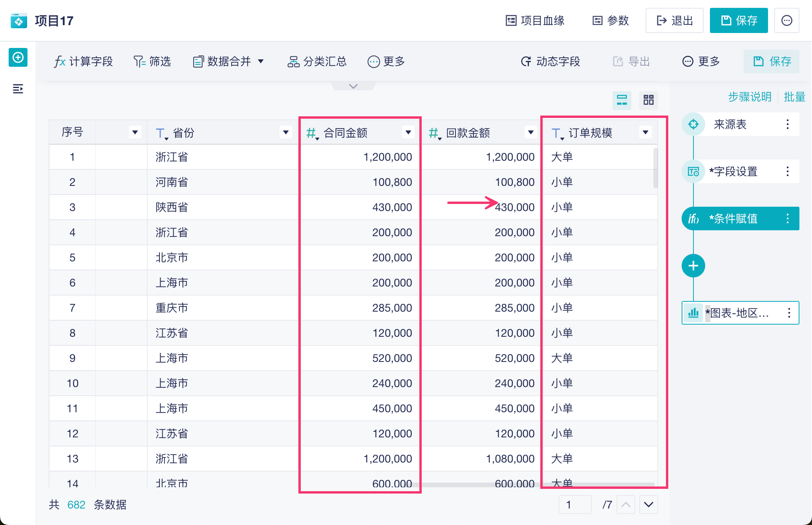
Task: Open 字段设置 step three-dot menu
Action: (788, 171)
